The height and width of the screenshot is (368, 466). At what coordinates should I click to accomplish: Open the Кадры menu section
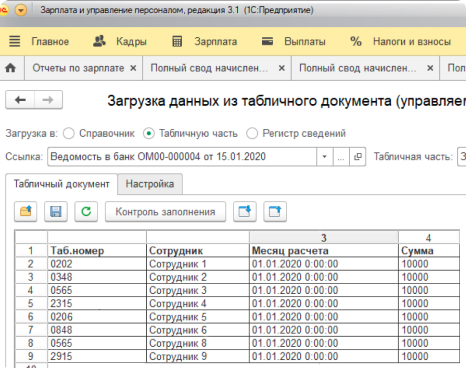pos(131,41)
